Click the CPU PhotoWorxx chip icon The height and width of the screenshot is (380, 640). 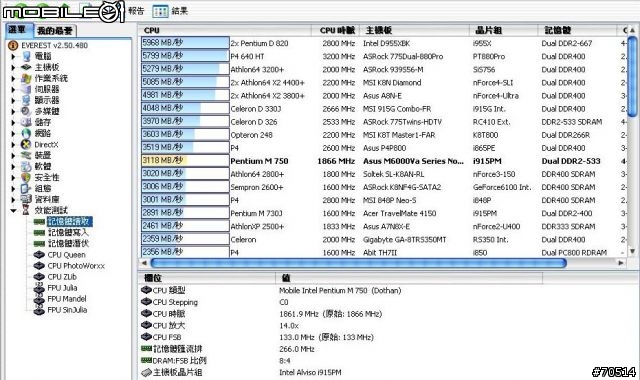point(39,266)
